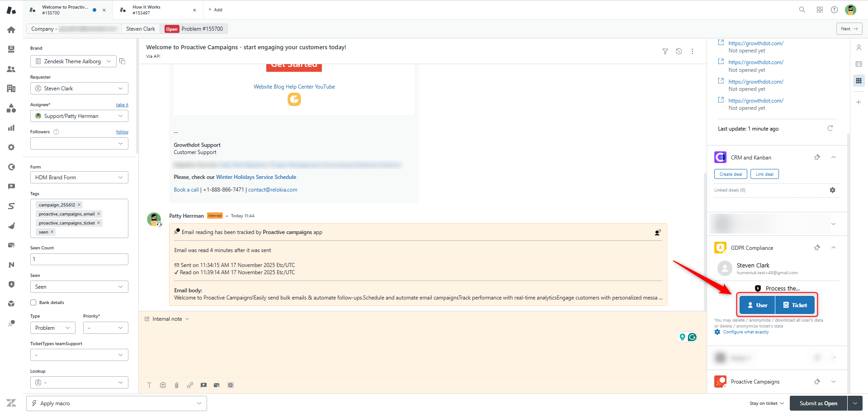Pin the CRM and Kanban app panel

[817, 157]
